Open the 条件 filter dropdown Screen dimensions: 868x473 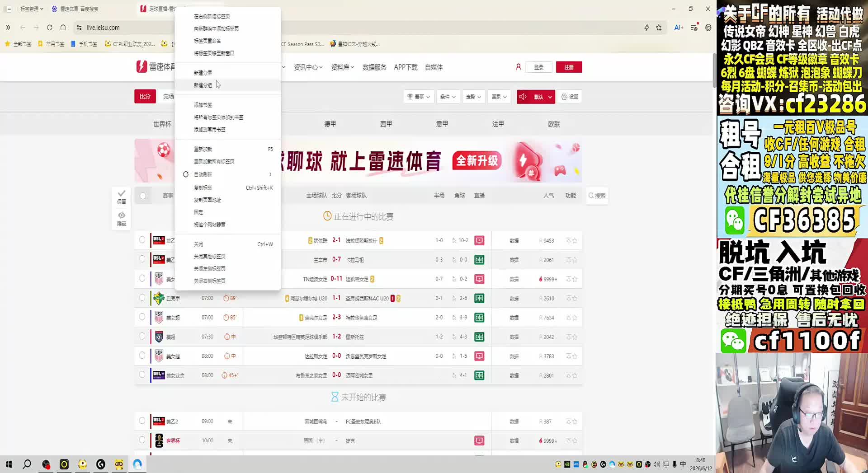[x=448, y=97]
